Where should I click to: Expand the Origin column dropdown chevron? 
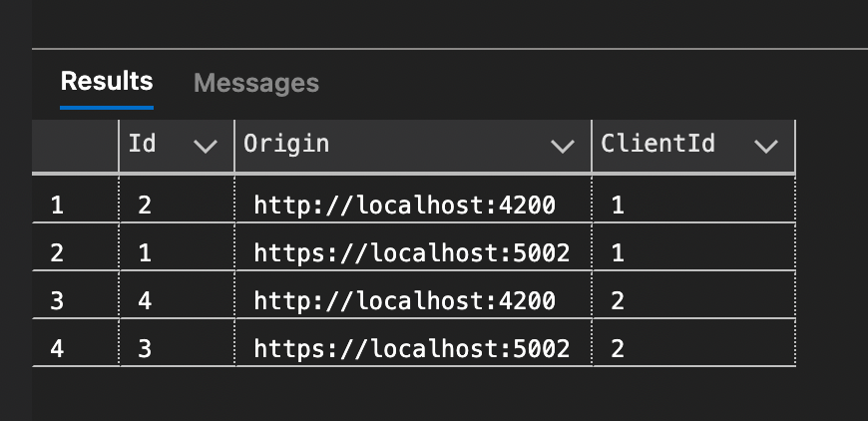(x=563, y=146)
